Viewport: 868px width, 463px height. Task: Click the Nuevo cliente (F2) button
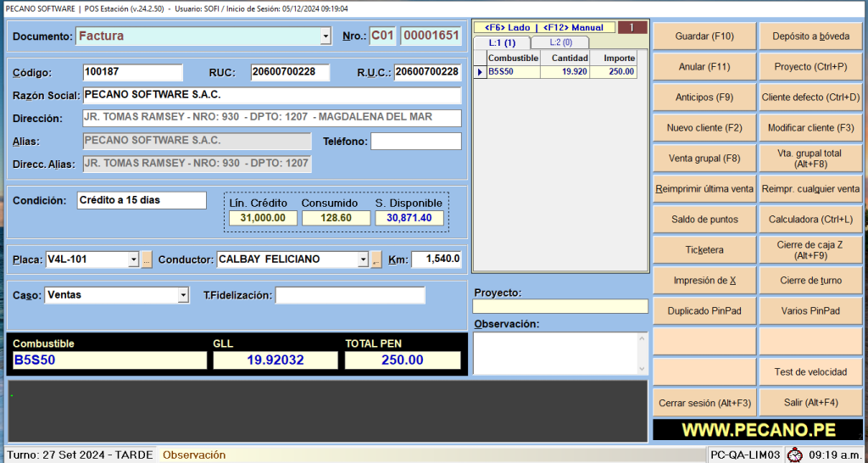[x=704, y=128]
